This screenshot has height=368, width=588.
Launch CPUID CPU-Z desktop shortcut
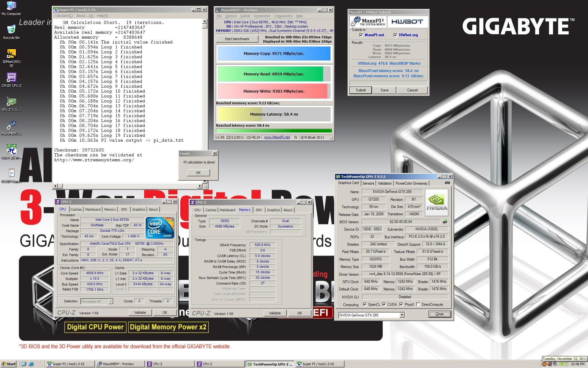(x=11, y=80)
